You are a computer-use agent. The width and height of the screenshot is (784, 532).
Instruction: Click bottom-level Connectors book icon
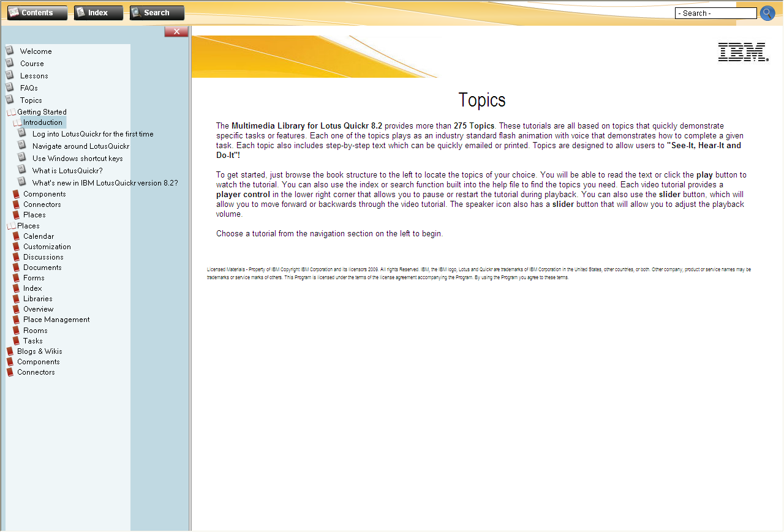(x=10, y=372)
